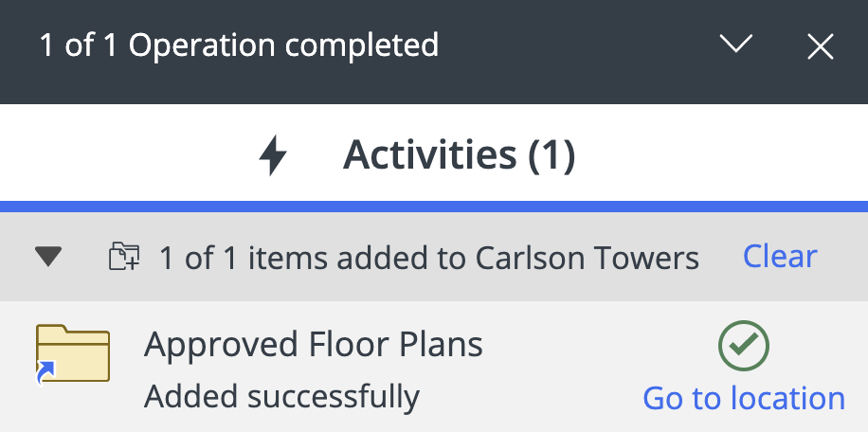Select the Approved Floor Plans item name
868x432 pixels.
tap(313, 345)
